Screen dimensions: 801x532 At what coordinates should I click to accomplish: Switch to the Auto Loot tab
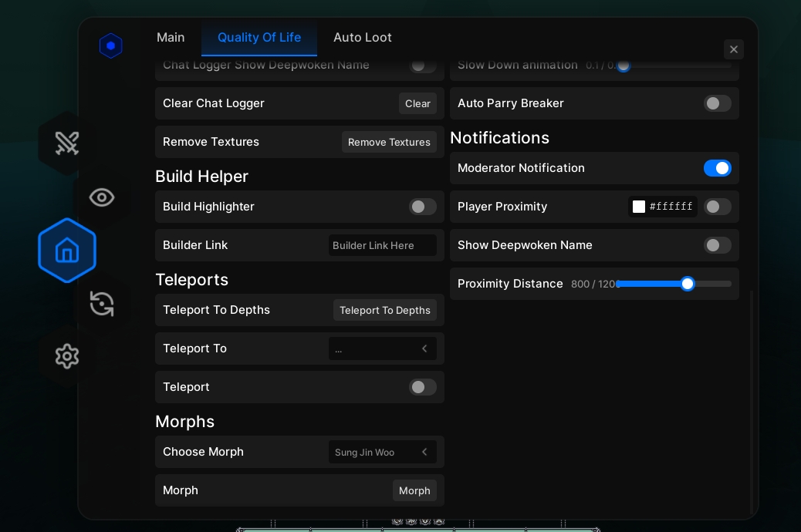[363, 37]
